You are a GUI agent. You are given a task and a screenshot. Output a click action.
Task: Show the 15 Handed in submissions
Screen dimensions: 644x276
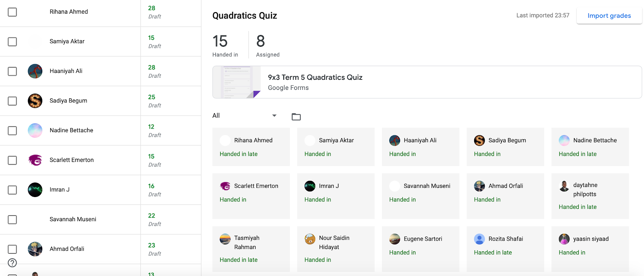click(225, 45)
